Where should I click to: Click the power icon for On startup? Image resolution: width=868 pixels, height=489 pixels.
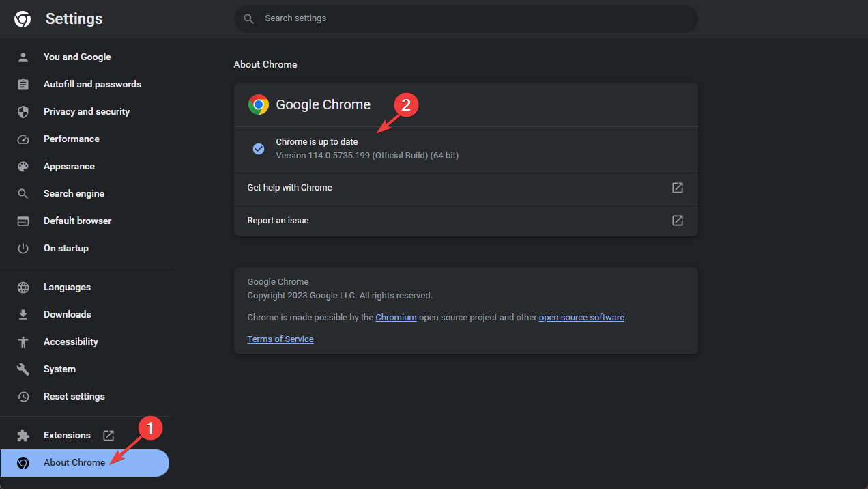(x=23, y=248)
